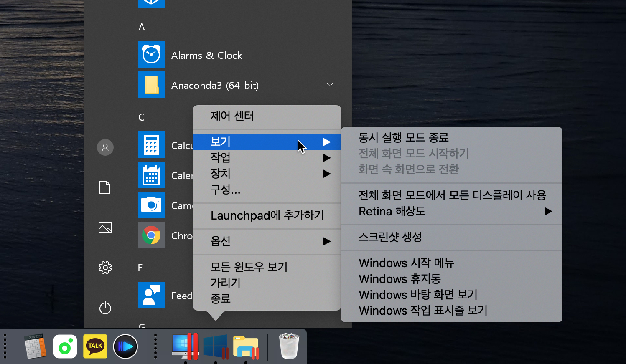The image size is (626, 364).
Task: Open Windows File Explorer Dock icon
Action: click(x=246, y=347)
